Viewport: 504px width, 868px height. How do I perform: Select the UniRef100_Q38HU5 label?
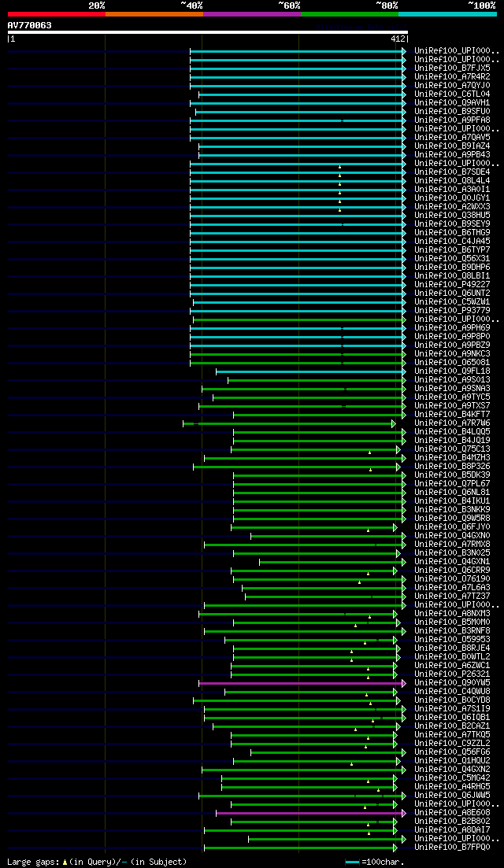click(x=452, y=216)
